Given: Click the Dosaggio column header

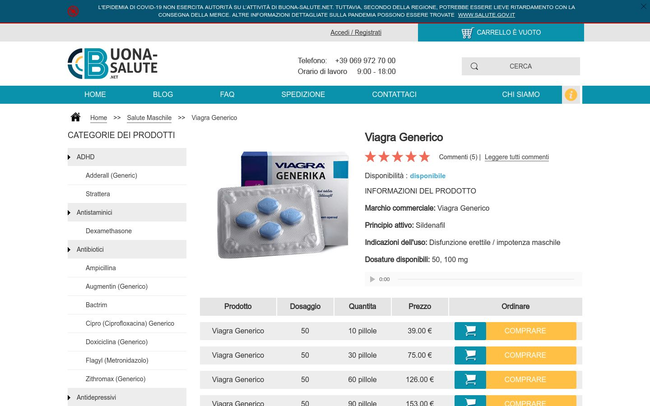Looking at the screenshot, I should [305, 306].
